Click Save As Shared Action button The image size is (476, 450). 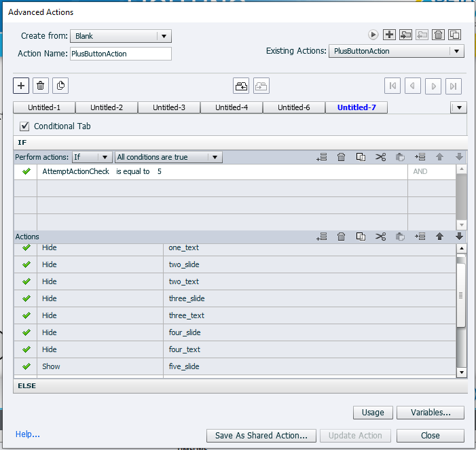coord(261,436)
